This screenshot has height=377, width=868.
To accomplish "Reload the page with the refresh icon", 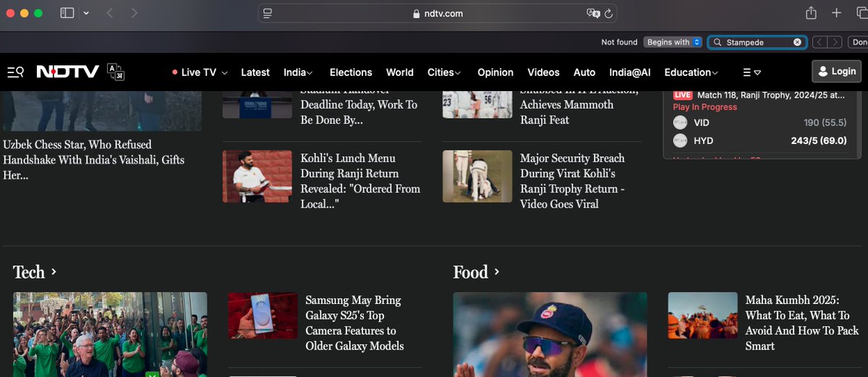I will (x=608, y=13).
